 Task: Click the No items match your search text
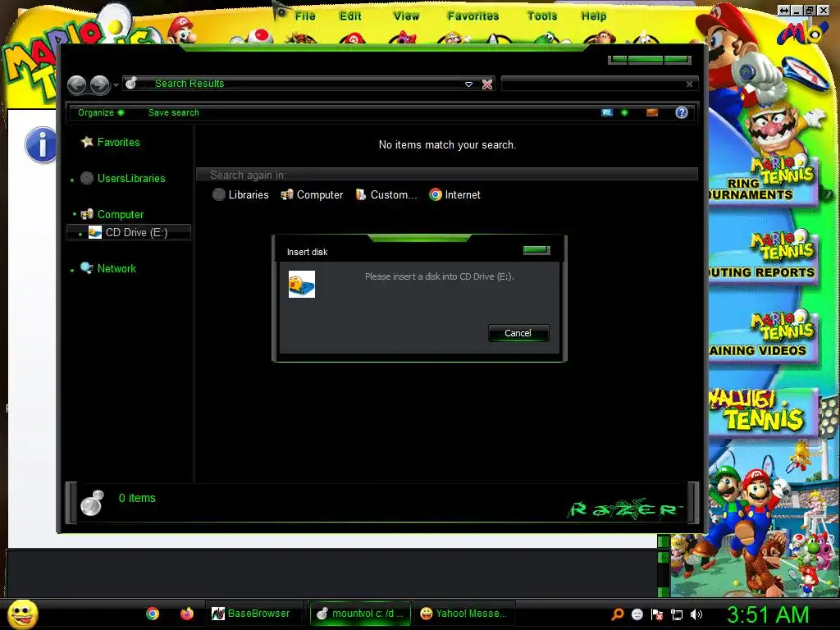click(447, 144)
